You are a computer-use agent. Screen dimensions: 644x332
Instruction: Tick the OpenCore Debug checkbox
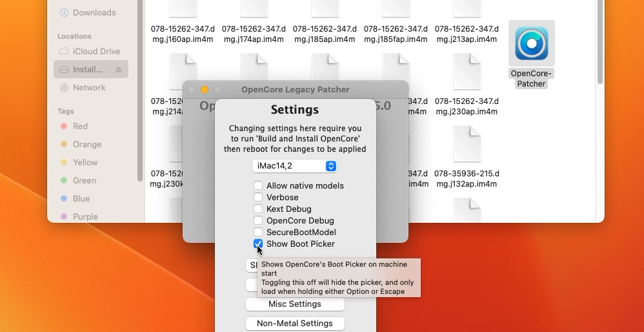258,221
